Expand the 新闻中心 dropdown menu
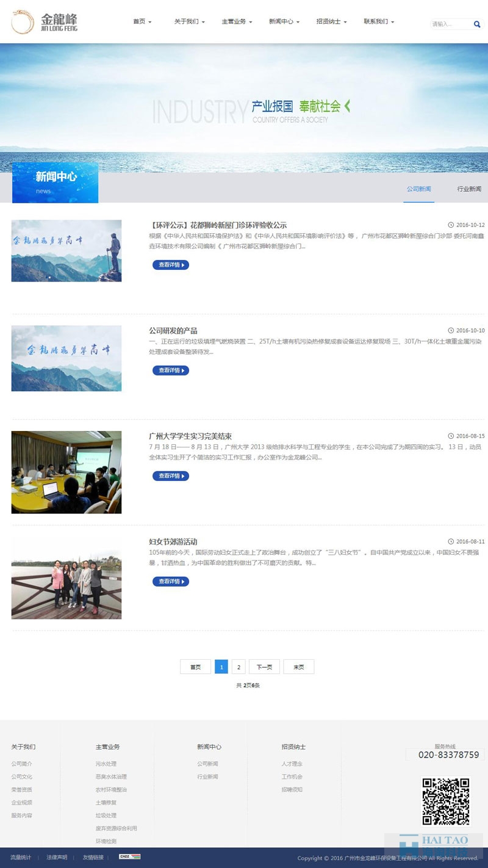Image resolution: width=488 pixels, height=868 pixels. point(284,21)
